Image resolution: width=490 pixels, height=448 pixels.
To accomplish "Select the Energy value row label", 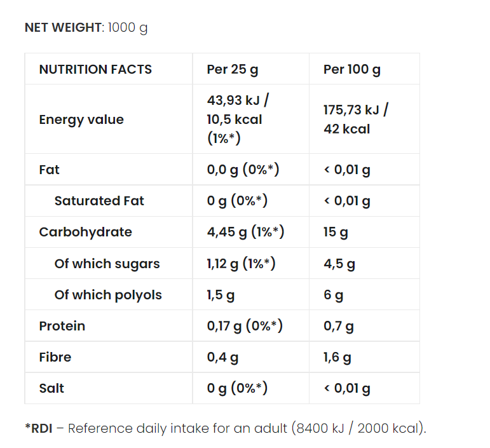I will pyautogui.click(x=81, y=119).
